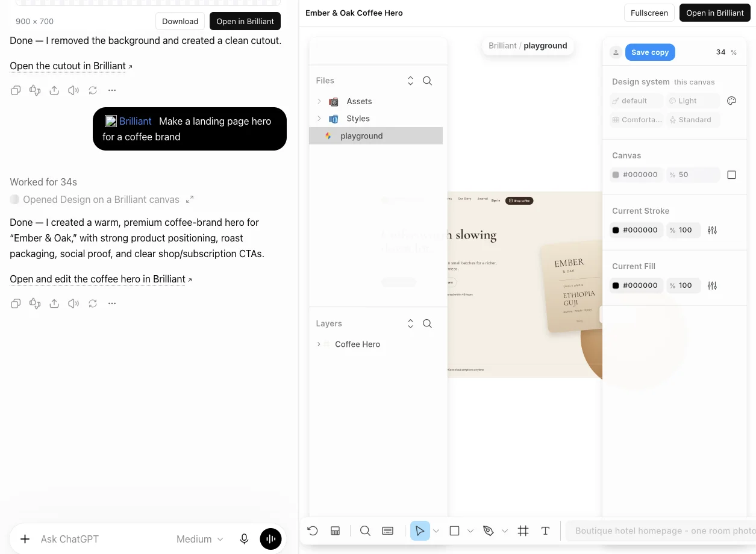The image size is (756, 554).
Task: Click the user avatar beside Save copy
Action: click(616, 52)
